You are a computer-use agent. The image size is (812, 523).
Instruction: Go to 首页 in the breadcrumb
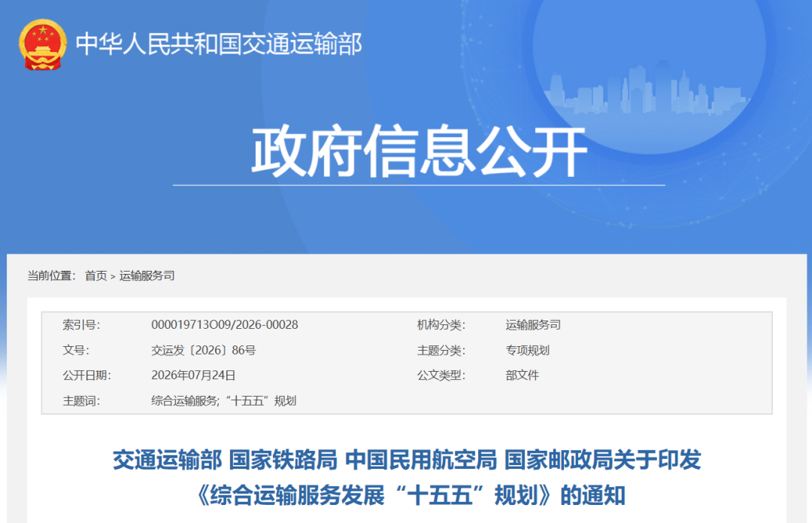pyautogui.click(x=95, y=275)
